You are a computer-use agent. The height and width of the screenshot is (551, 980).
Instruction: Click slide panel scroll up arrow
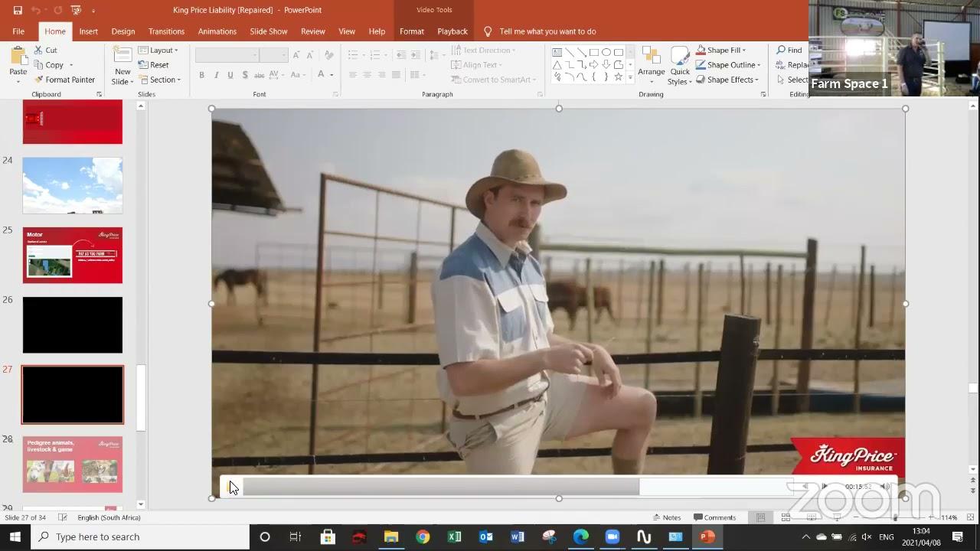pos(141,106)
